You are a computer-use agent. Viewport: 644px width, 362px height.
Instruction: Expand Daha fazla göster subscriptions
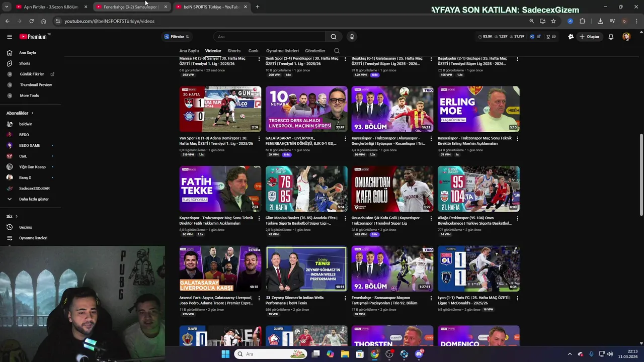[x=34, y=199]
